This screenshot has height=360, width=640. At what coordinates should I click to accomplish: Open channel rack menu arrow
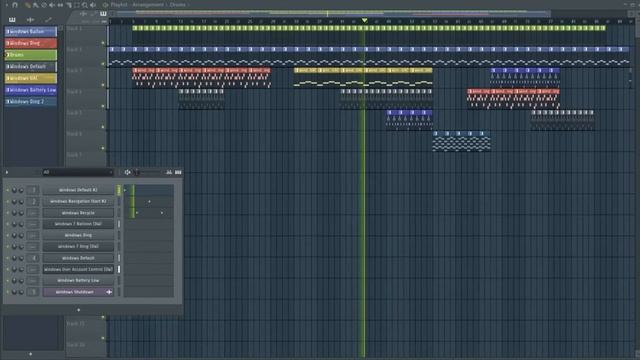[7, 172]
